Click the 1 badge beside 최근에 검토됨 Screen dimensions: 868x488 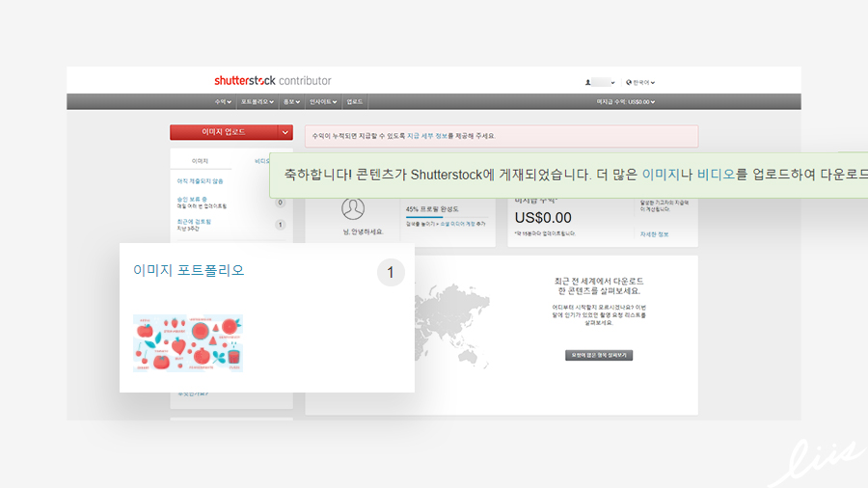(280, 225)
